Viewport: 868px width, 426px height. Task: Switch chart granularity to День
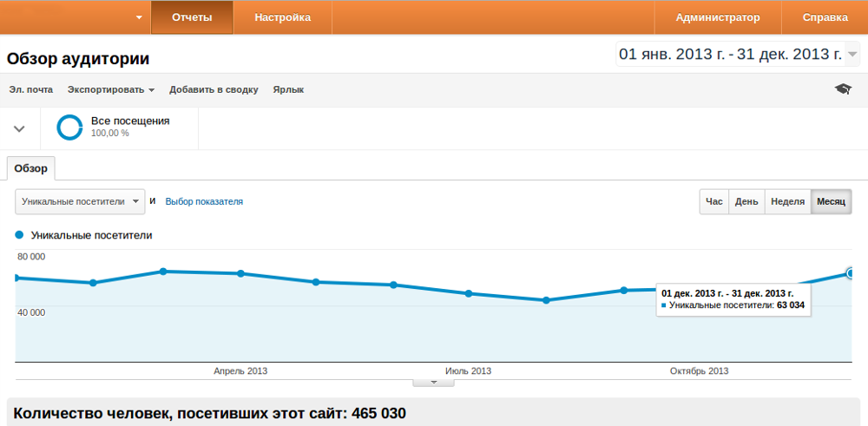[x=746, y=201]
